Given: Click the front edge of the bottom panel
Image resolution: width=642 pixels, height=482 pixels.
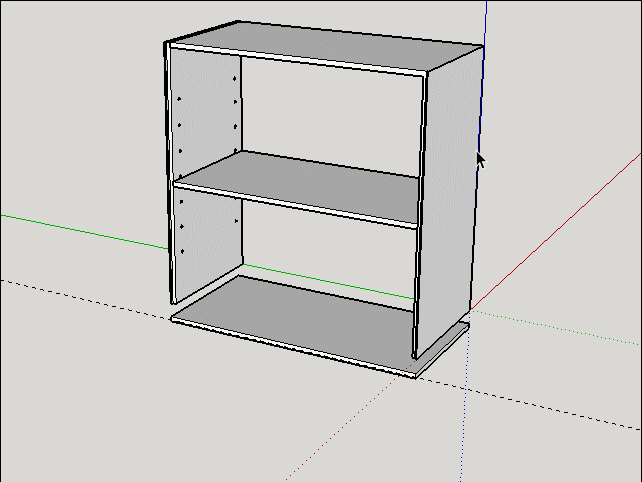Looking at the screenshot, I should pos(293,348).
